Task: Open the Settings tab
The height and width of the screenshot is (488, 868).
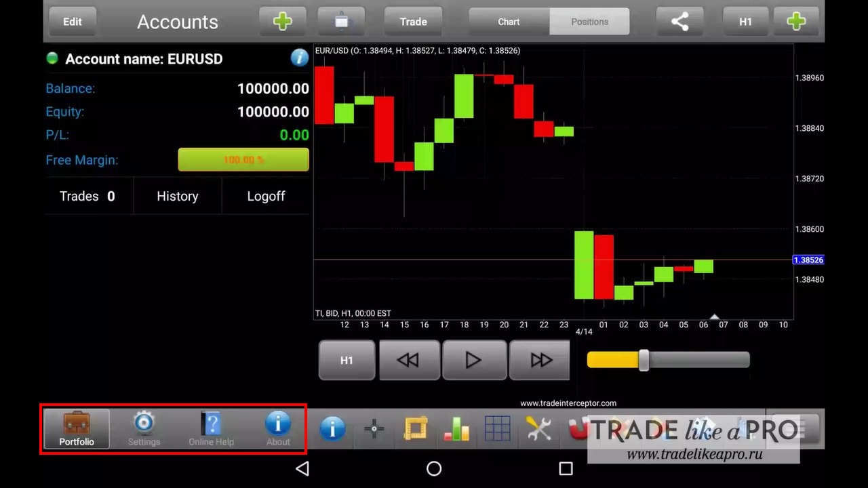Action: click(x=144, y=429)
